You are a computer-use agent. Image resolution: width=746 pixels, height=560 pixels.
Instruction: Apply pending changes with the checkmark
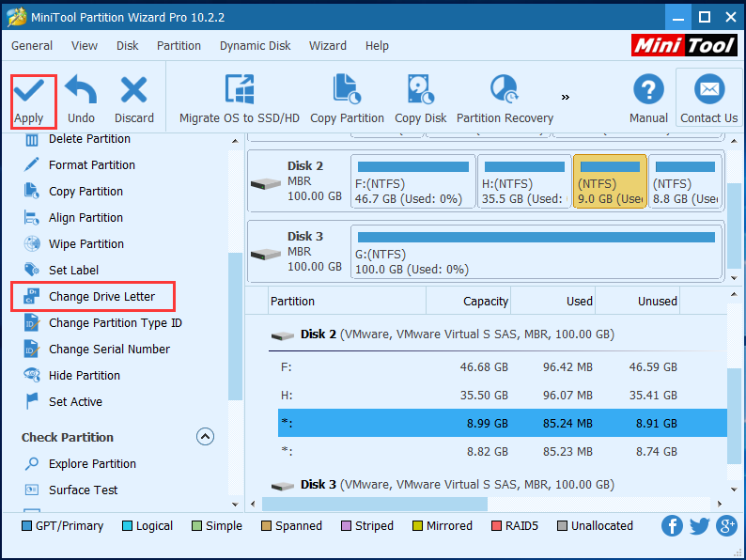[29, 101]
